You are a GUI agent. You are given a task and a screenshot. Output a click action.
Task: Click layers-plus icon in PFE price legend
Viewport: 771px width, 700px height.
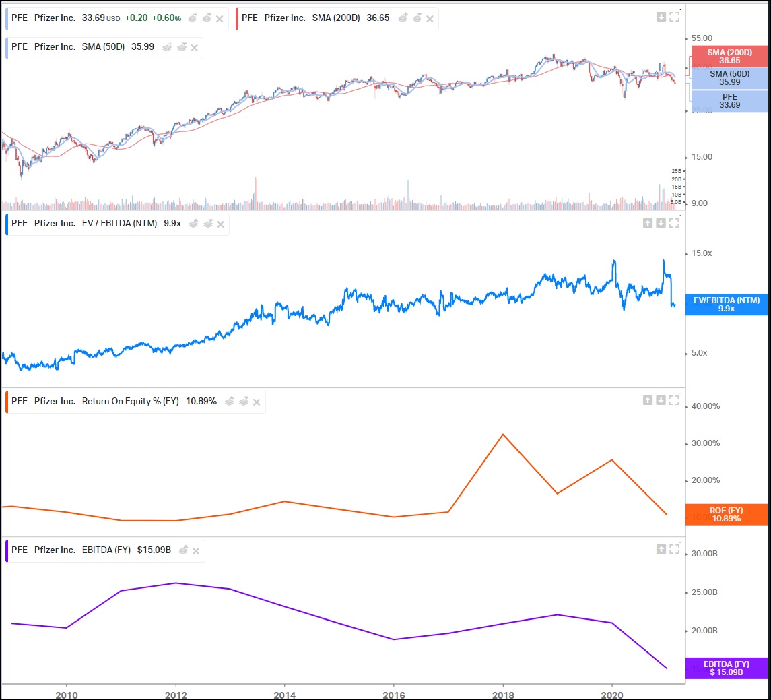(x=193, y=18)
